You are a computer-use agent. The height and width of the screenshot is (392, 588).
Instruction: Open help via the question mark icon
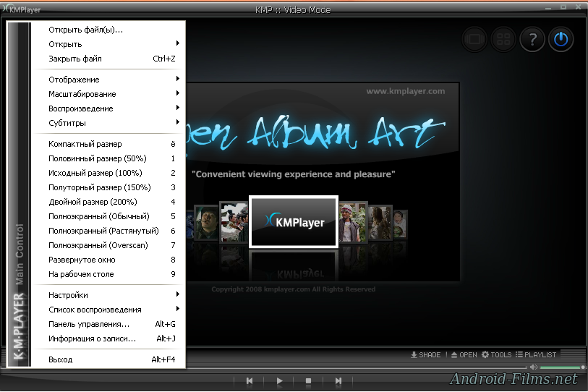point(532,40)
